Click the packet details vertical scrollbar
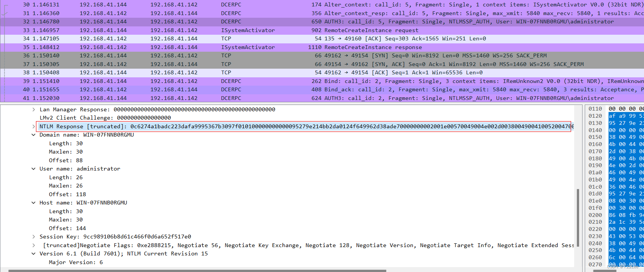Image resolution: width=644 pixels, height=272 pixels. coord(578,219)
